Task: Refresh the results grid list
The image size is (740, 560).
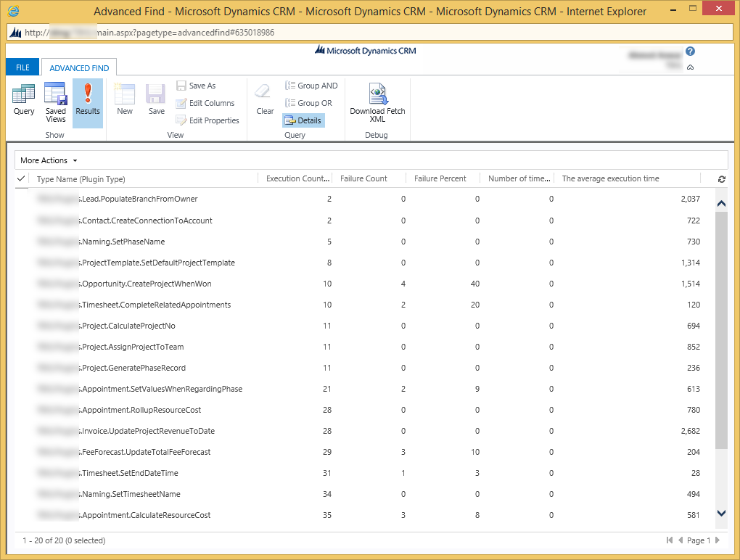Action: pyautogui.click(x=721, y=179)
